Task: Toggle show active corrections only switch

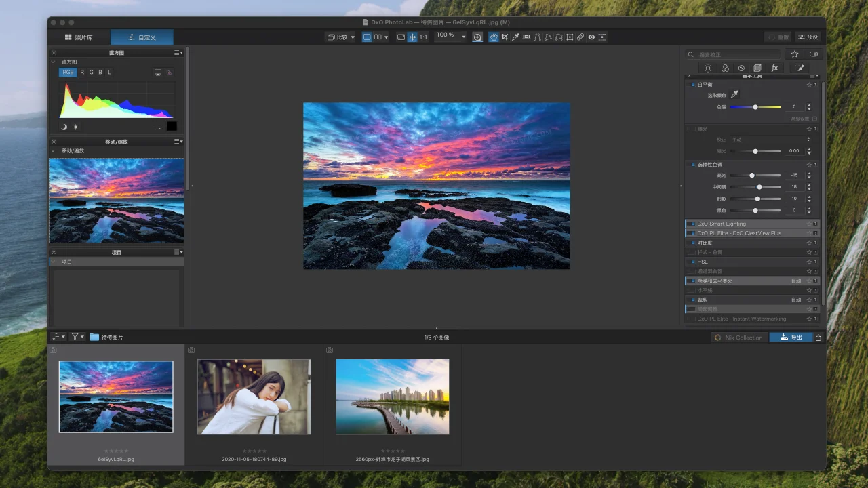Action: tap(814, 54)
